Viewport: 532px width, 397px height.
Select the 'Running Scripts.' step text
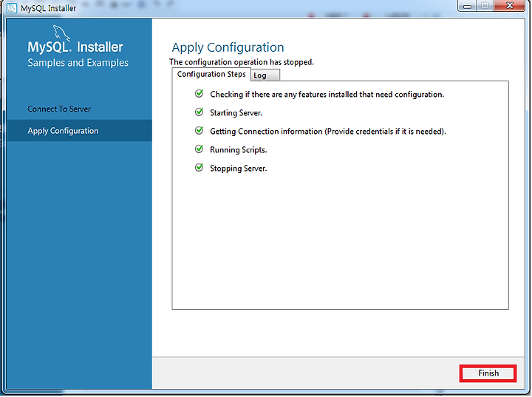point(239,150)
